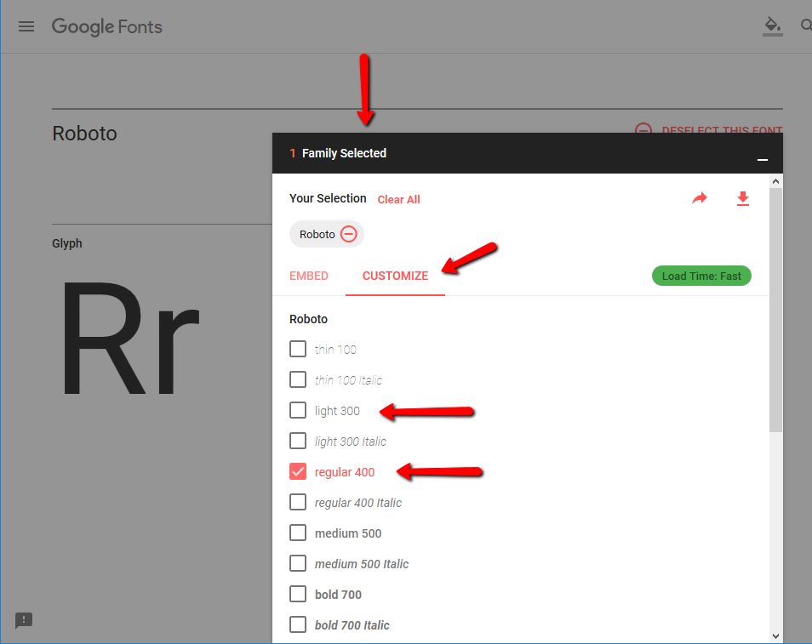Select the medium 500 Italic checkbox

(298, 563)
